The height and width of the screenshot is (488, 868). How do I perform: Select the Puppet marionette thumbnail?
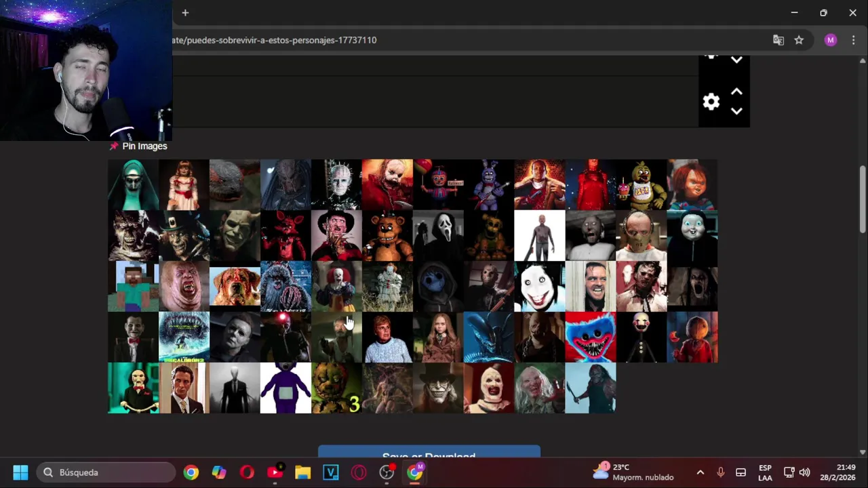[642, 337]
